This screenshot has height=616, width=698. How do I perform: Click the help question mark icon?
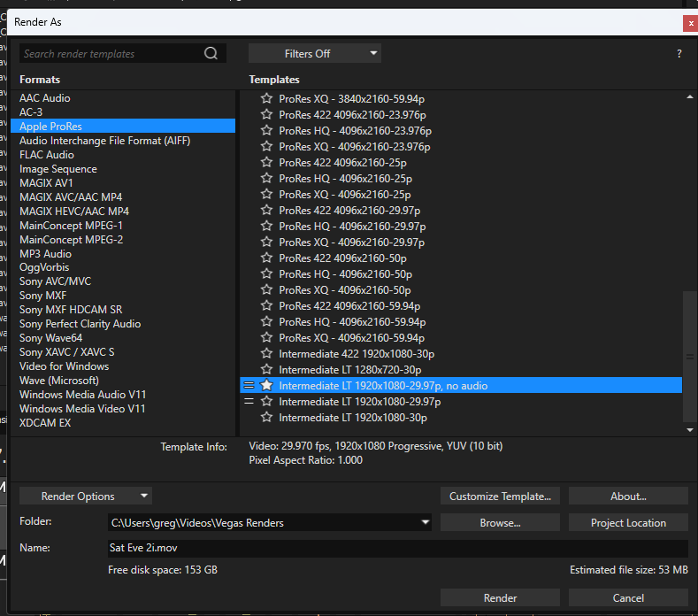[679, 54]
